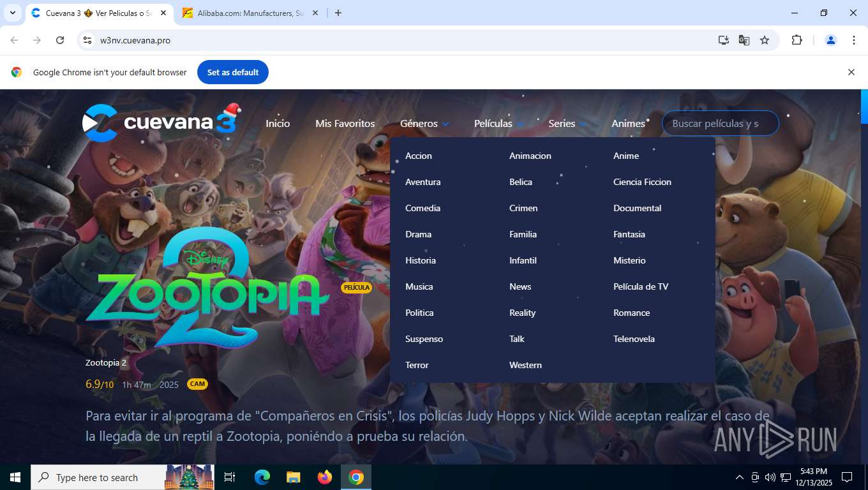Expand the Series dropdown

coord(567,124)
